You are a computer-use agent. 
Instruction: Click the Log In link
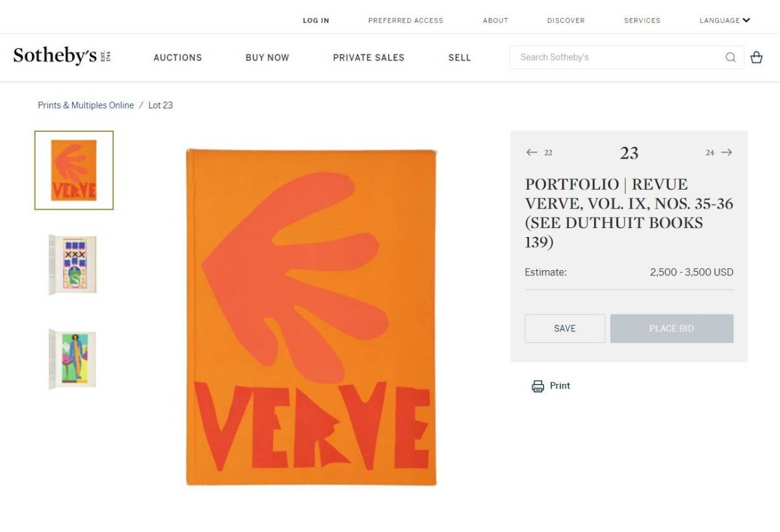coord(316,20)
